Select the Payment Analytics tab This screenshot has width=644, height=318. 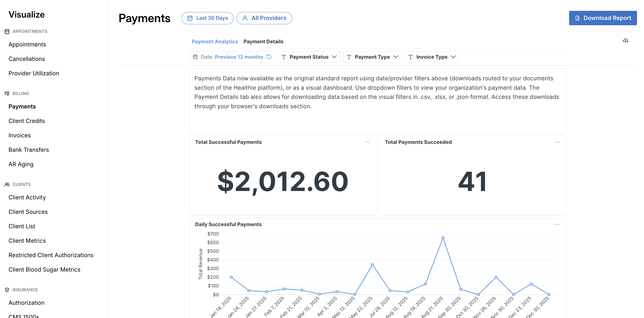pos(214,42)
